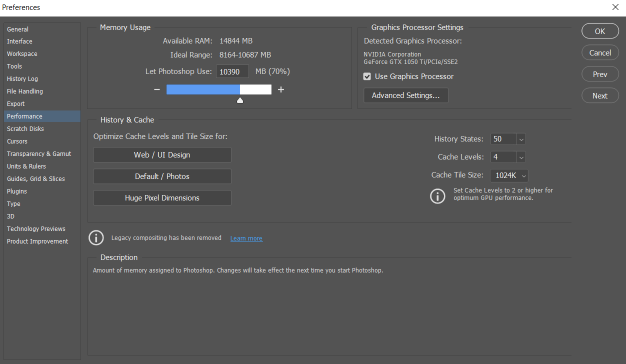Optimize cache for Web / UI Design
The height and width of the screenshot is (364, 626).
(162, 154)
